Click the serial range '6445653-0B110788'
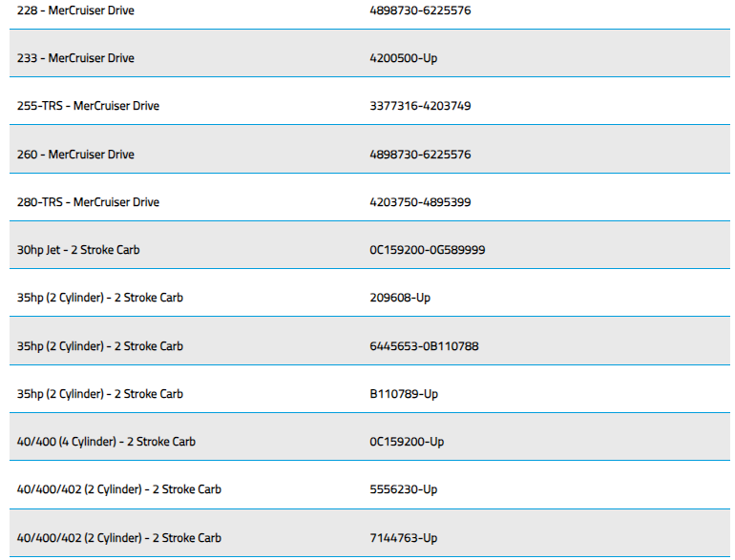Image resolution: width=735 pixels, height=560 pixels. pos(424,346)
